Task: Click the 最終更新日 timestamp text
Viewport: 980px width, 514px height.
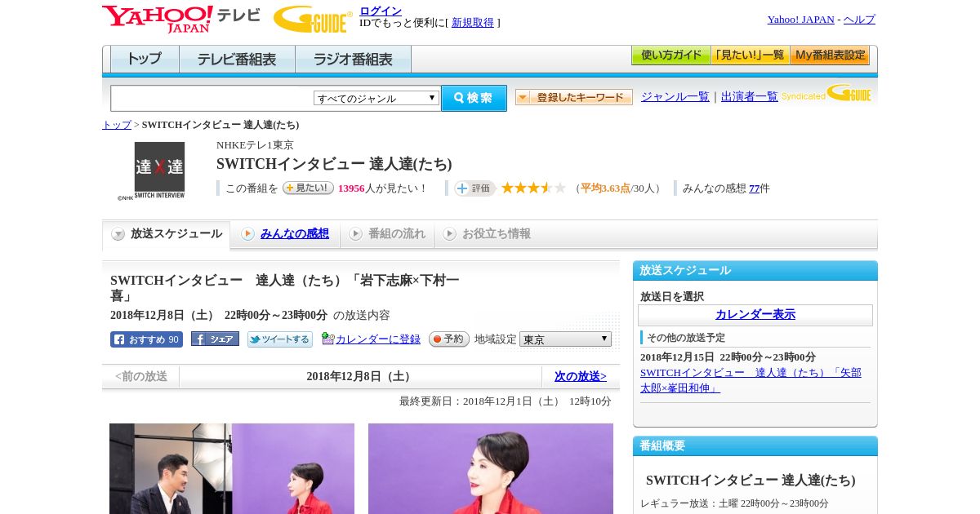Action: 506,401
